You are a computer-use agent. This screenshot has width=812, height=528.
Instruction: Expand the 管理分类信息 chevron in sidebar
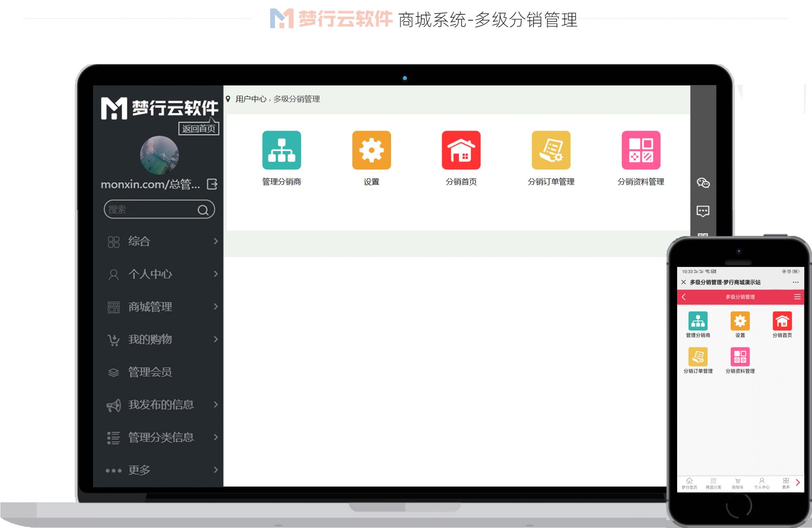pos(216,437)
